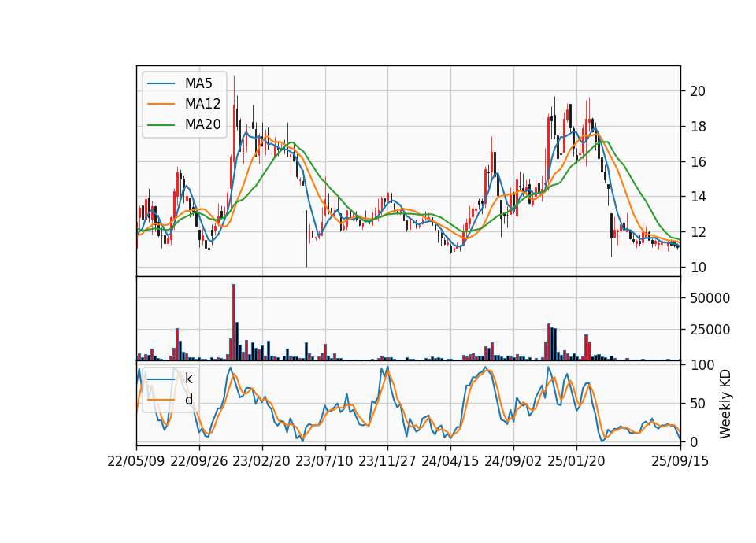Click the 23/02/20 date axis label
756x543 pixels.
point(261,462)
